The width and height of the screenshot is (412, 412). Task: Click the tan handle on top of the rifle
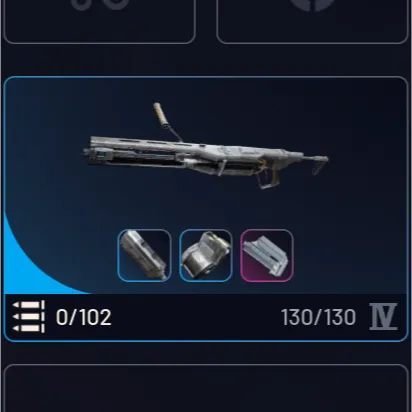click(x=160, y=114)
